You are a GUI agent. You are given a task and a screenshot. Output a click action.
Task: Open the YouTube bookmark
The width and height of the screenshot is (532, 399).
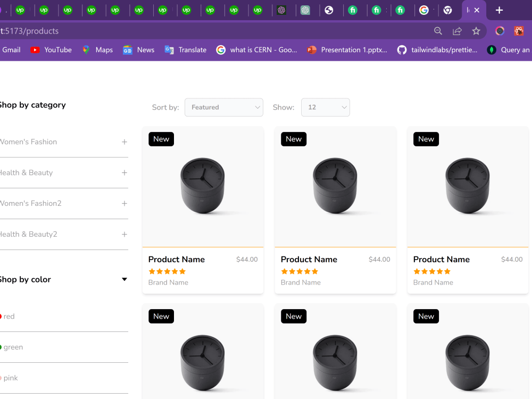click(51, 50)
